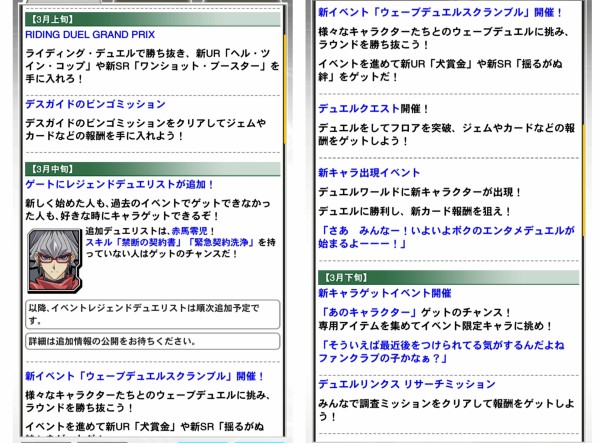Click the 【3月下旬】 section header

[x=448, y=277]
